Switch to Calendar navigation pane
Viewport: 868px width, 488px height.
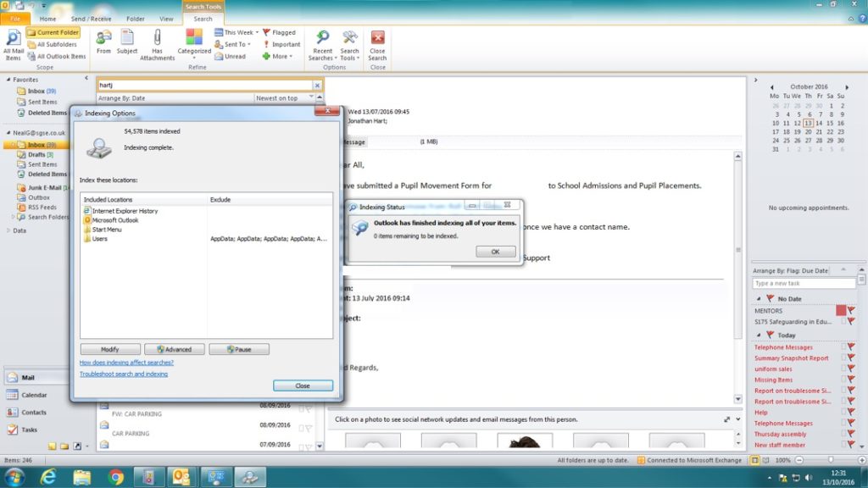point(36,395)
